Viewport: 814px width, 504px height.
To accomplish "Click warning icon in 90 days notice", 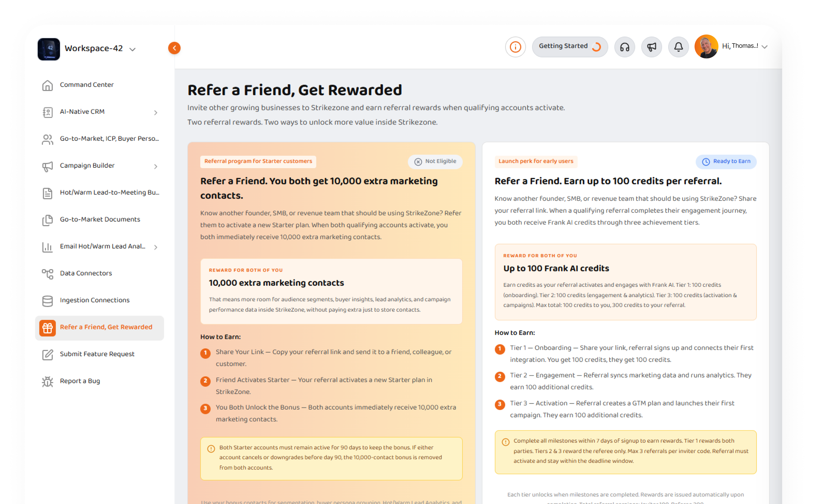I will point(211,449).
